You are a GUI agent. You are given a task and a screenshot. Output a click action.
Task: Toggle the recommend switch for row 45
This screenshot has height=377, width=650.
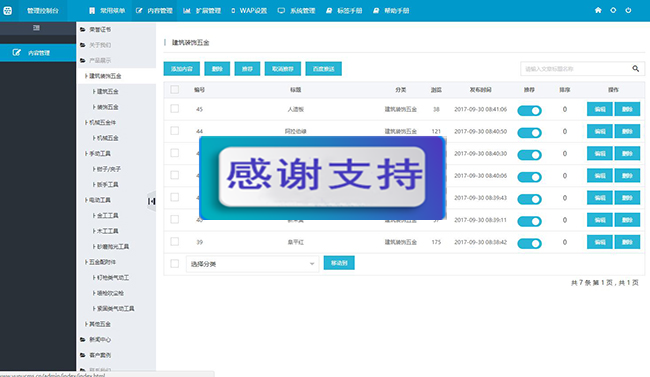[529, 110]
